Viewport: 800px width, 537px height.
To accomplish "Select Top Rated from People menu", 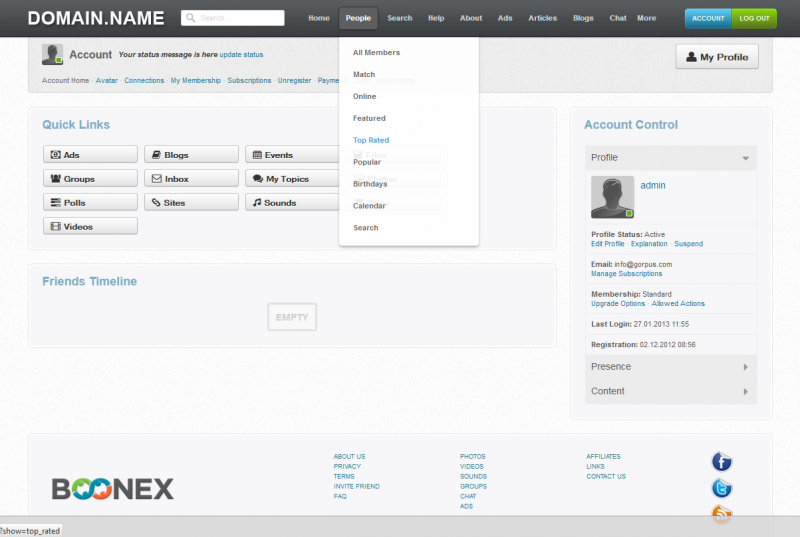I will point(371,140).
